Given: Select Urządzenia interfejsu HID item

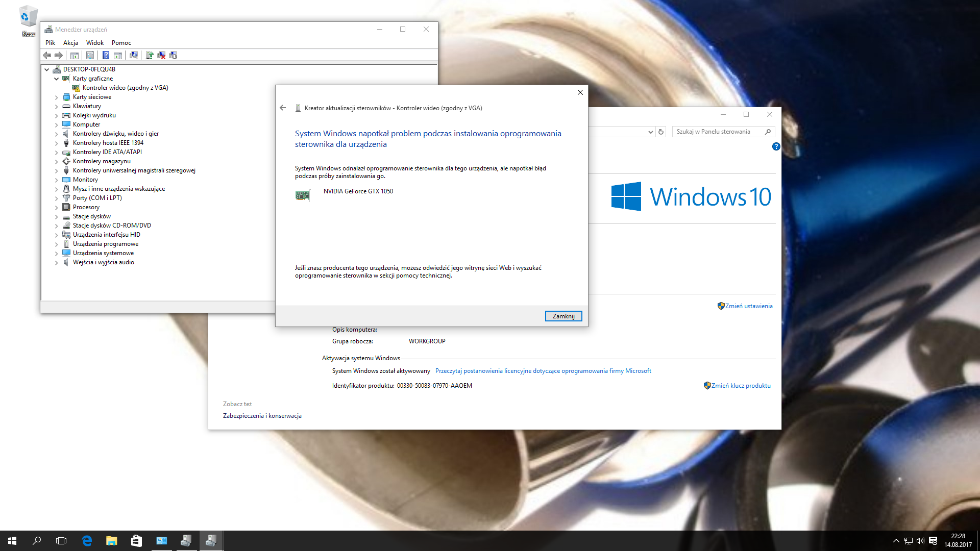Looking at the screenshot, I should pyautogui.click(x=106, y=235).
